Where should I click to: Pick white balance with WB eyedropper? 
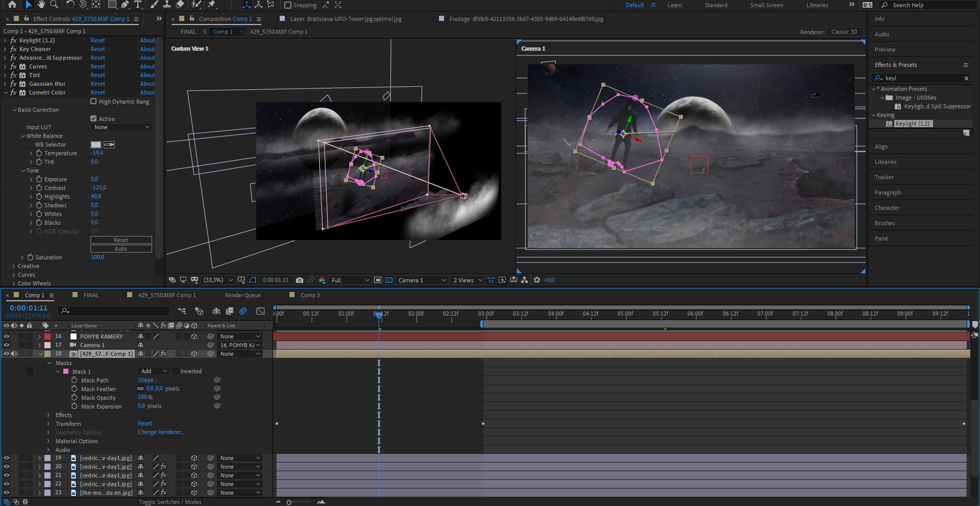109,145
